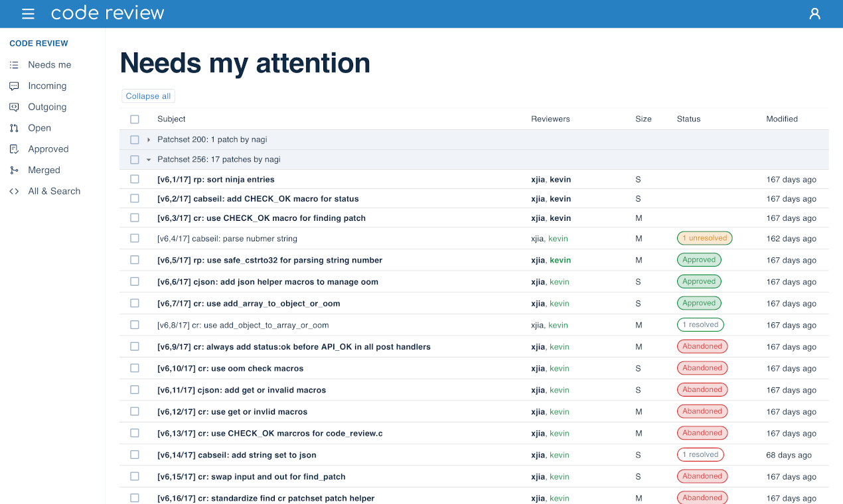Open the Outgoing section

[47, 107]
